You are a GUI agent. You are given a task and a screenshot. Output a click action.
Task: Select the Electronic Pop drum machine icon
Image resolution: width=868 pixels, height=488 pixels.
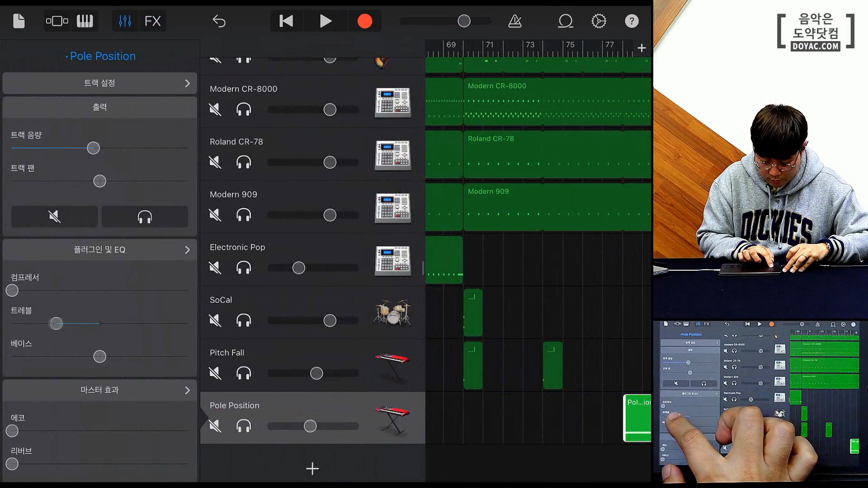coord(392,261)
